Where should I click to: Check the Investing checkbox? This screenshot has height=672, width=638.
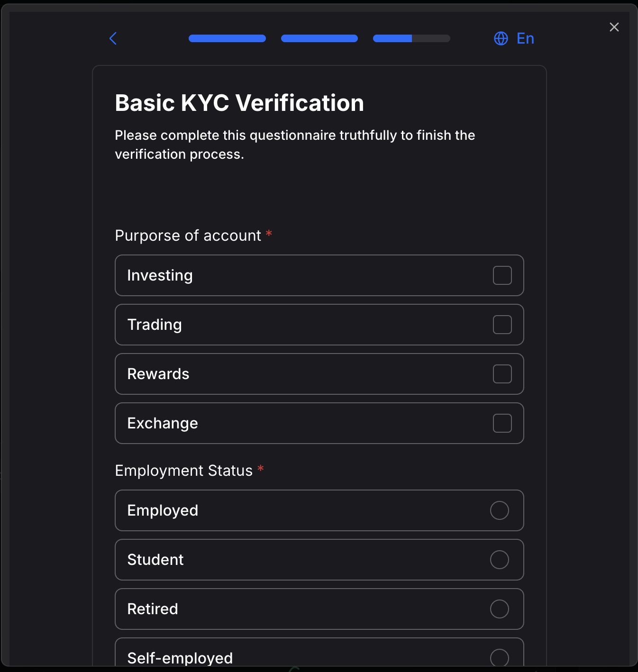click(502, 275)
